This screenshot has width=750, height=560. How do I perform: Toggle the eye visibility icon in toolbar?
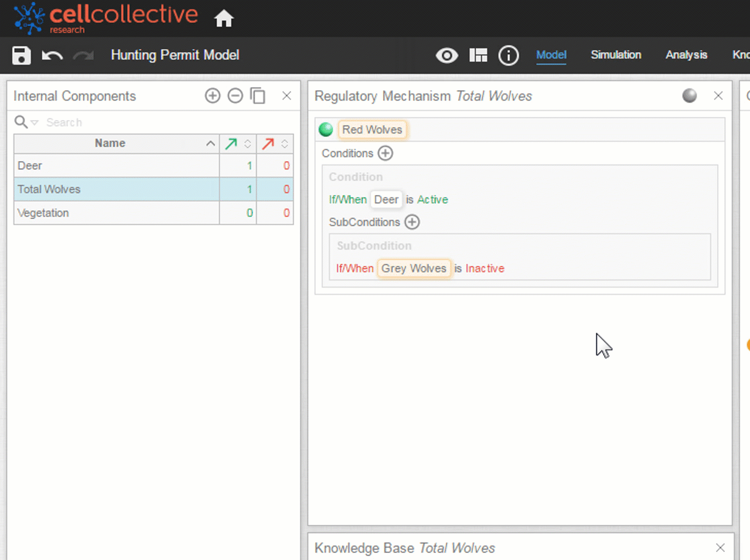(x=446, y=55)
